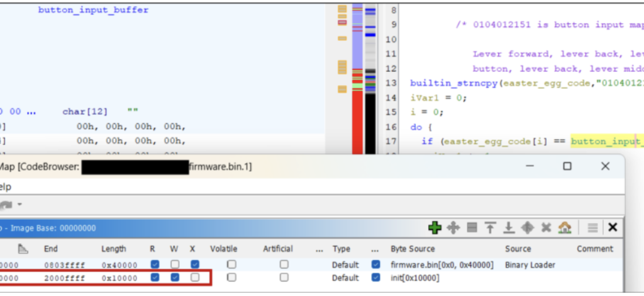Open the Memory Map panel options menu icon
This screenshot has width=644, height=296.
tap(592, 227)
